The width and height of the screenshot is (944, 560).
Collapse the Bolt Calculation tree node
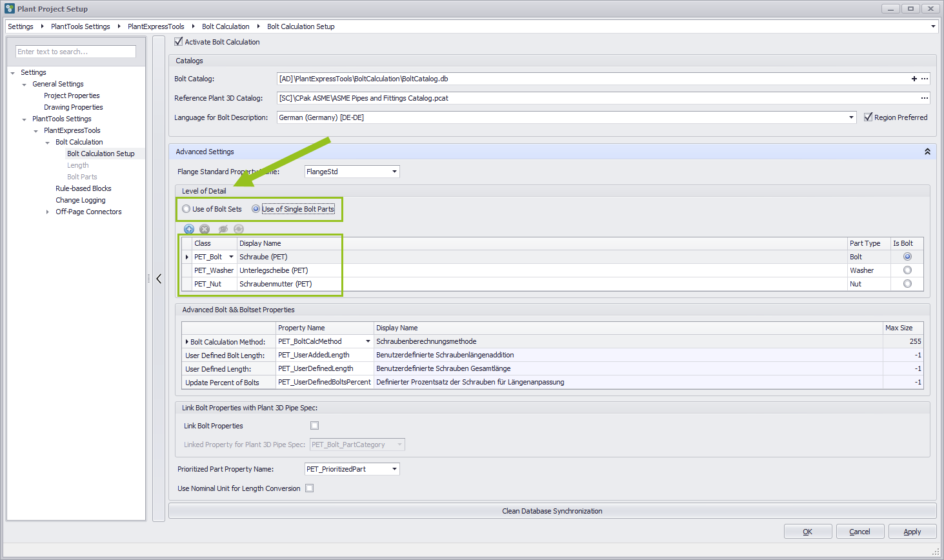pos(47,143)
